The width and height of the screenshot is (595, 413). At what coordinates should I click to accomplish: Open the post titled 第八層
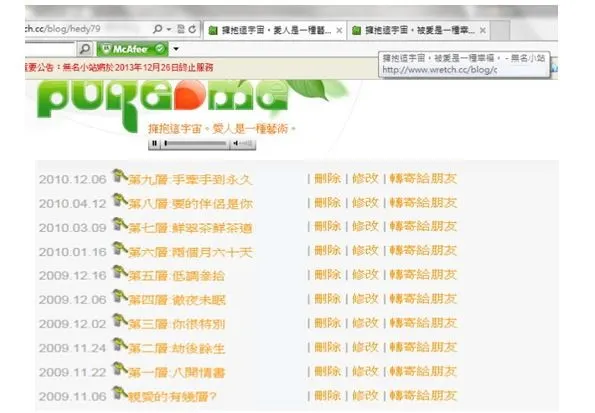(190, 204)
